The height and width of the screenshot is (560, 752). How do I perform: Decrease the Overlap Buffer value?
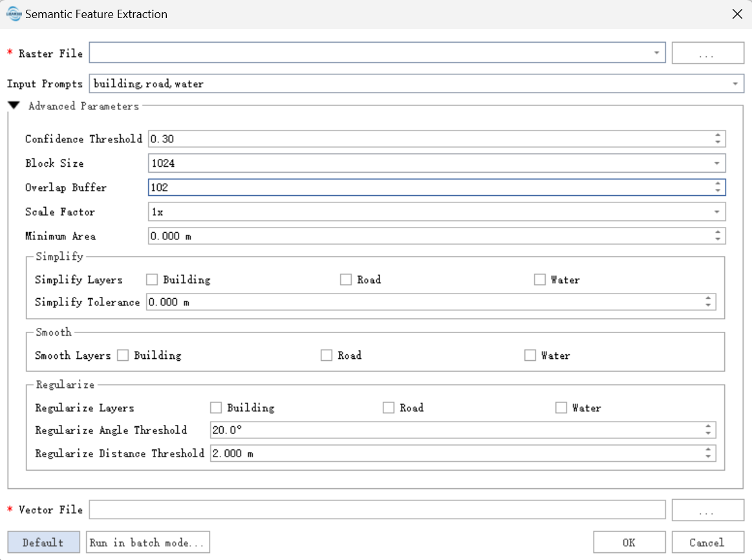(x=718, y=191)
